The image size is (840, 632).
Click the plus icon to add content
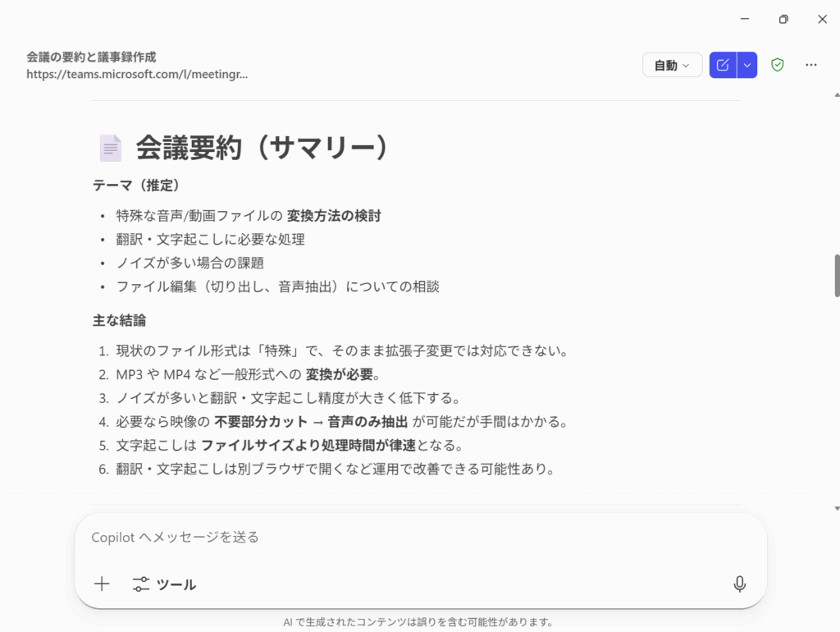pos(102,584)
